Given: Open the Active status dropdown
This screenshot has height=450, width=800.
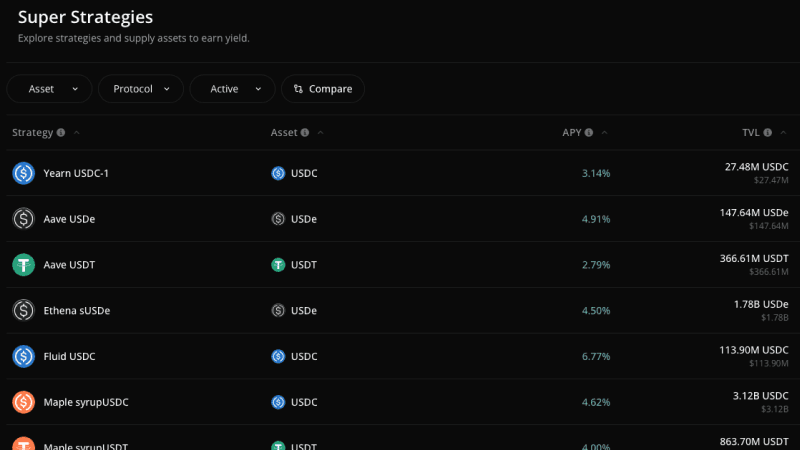Looking at the screenshot, I should pos(232,89).
